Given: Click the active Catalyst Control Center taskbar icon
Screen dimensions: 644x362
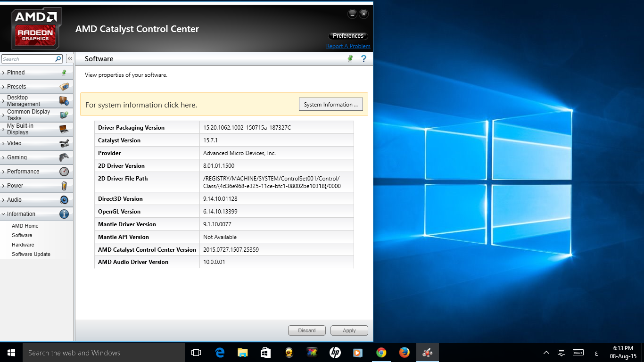Looking at the screenshot, I should coord(428,353).
